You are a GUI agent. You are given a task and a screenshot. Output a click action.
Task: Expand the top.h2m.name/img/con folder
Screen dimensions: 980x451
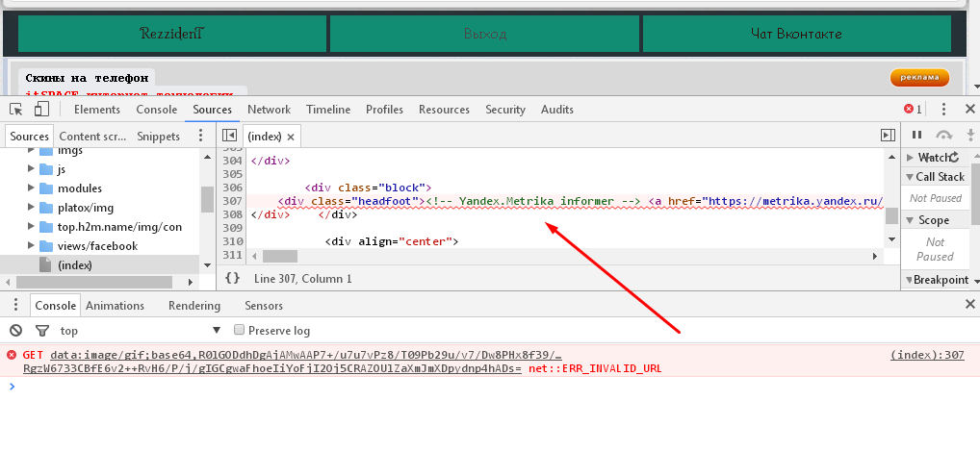point(31,227)
